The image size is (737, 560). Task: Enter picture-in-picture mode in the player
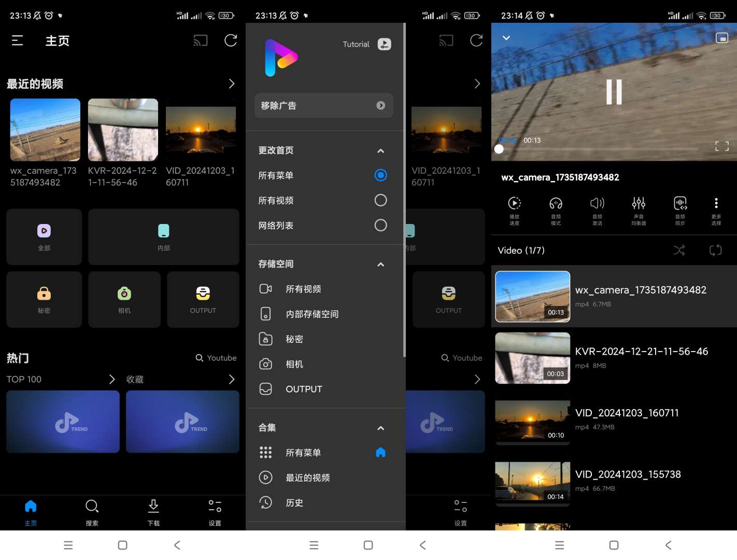click(722, 38)
